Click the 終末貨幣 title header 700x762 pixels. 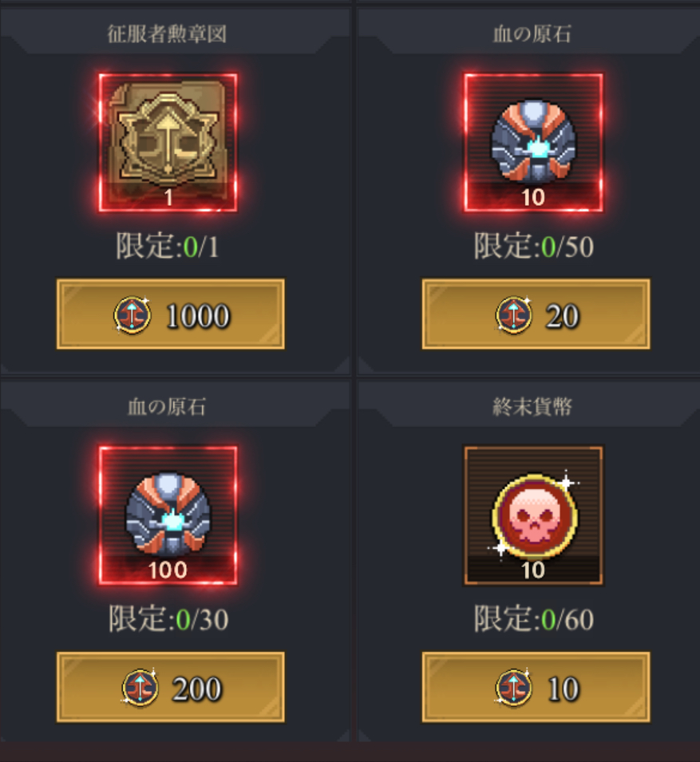click(532, 407)
